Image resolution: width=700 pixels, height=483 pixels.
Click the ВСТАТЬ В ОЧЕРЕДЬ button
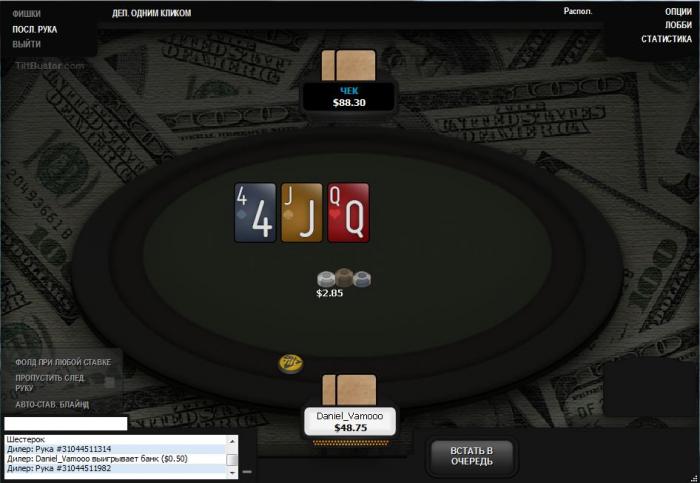tap(471, 456)
